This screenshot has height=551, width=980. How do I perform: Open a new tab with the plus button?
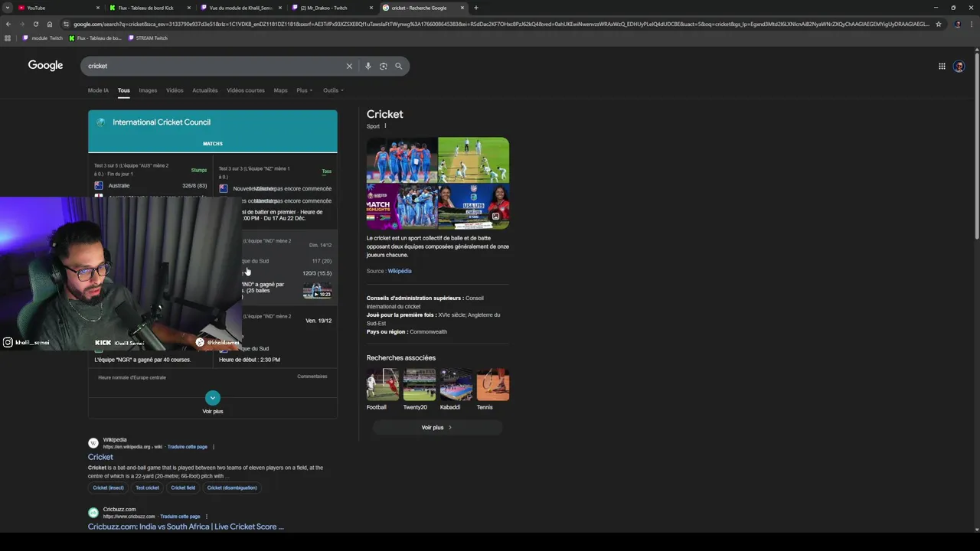476,8
